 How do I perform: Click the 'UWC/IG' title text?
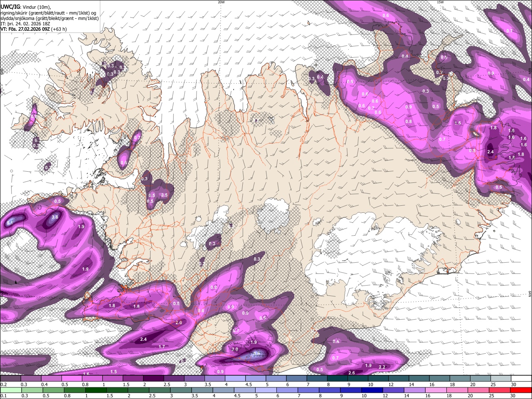click(x=10, y=7)
